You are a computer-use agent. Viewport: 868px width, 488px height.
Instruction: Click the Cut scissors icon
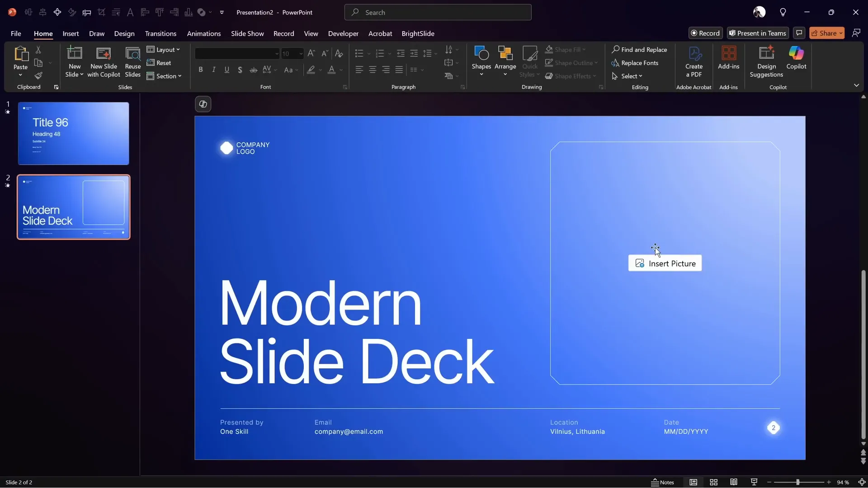point(38,50)
